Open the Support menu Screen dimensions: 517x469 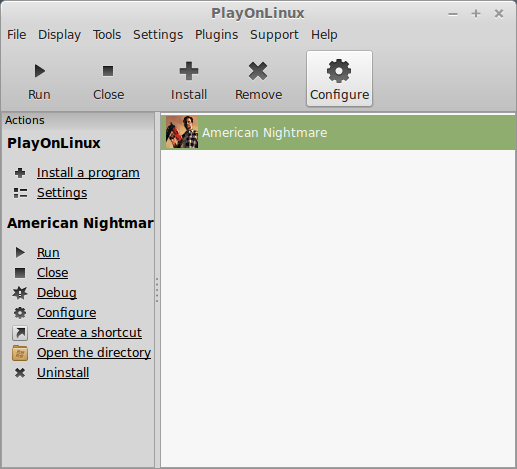274,35
